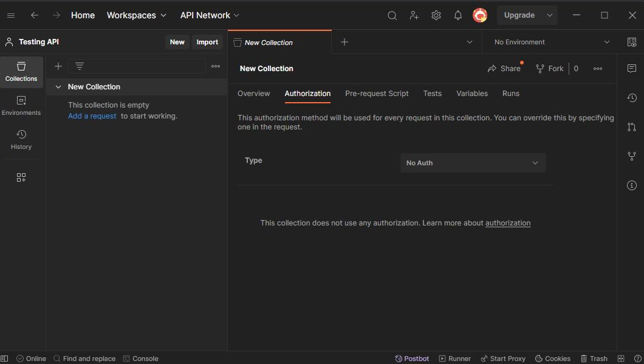Open the invite collaborators icon
The height and width of the screenshot is (364, 644).
(x=414, y=16)
